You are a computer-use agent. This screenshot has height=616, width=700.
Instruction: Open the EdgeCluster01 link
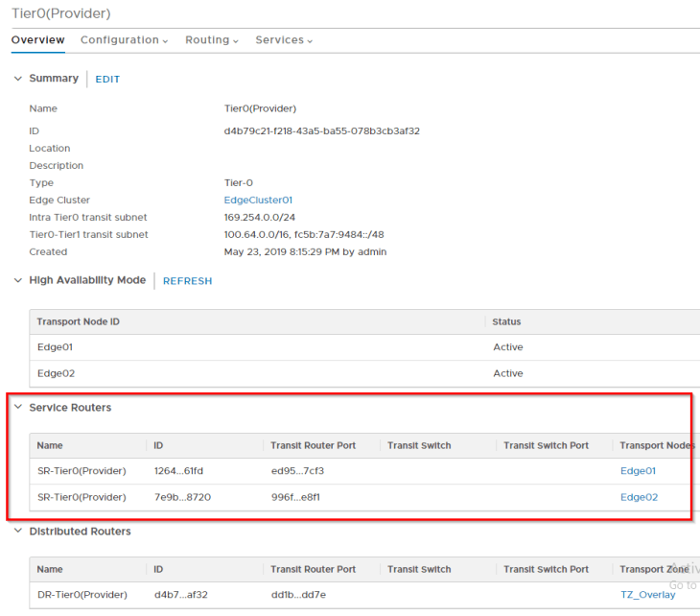pos(258,201)
